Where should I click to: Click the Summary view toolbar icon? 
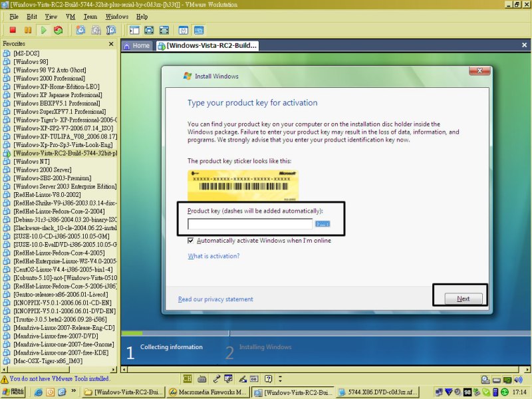(x=184, y=30)
